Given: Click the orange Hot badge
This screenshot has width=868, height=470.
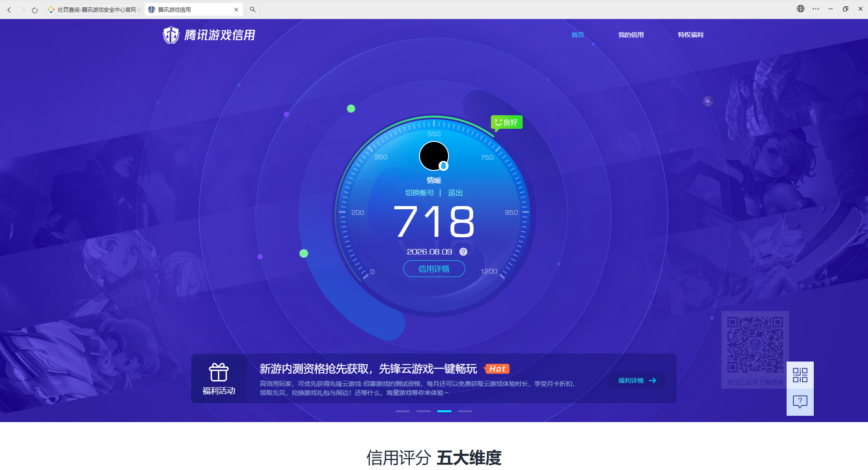Looking at the screenshot, I should [x=497, y=369].
